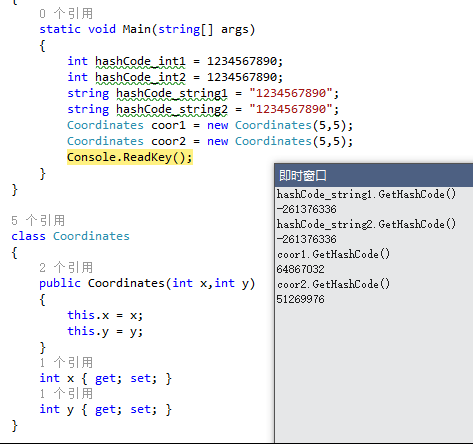473x445 pixels.
Task: Open the '1 个引用' link above property y
Action: [x=66, y=394]
